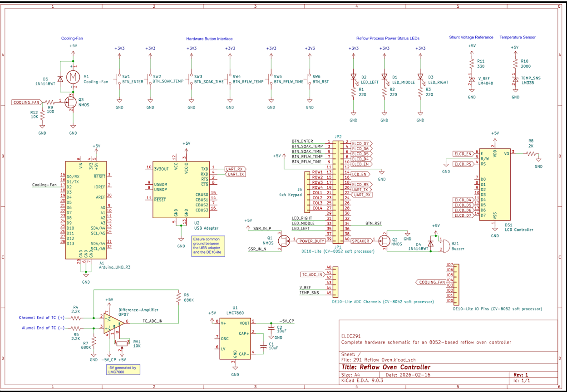Select the 'Temperature Sensor' heading

tap(518, 37)
